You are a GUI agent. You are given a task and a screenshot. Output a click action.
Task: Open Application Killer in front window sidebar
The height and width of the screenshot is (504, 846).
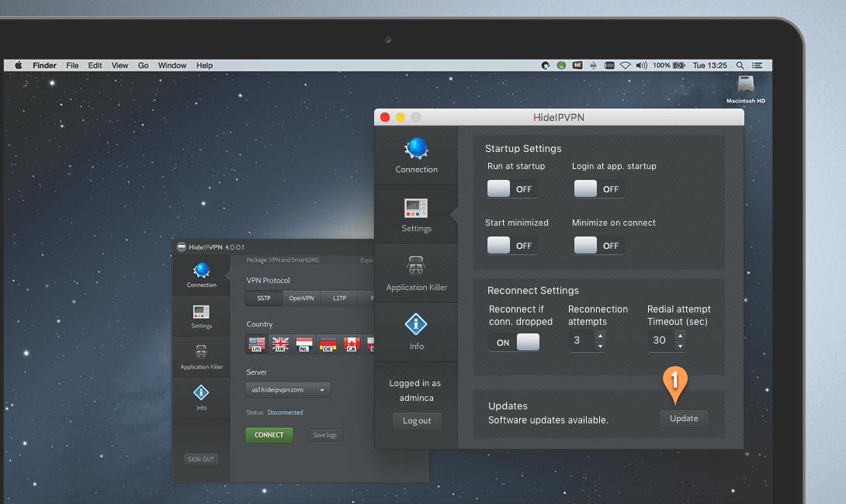pyautogui.click(x=416, y=274)
